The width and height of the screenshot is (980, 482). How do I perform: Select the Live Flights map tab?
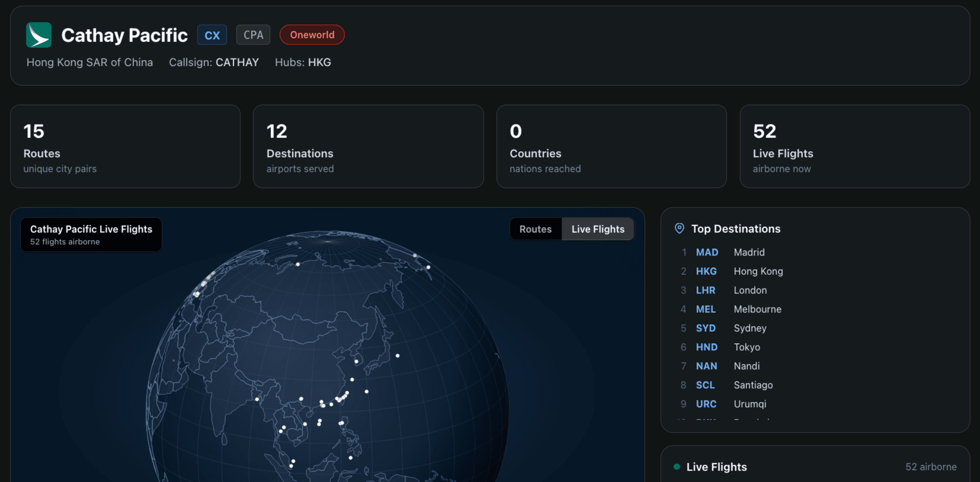tap(598, 229)
